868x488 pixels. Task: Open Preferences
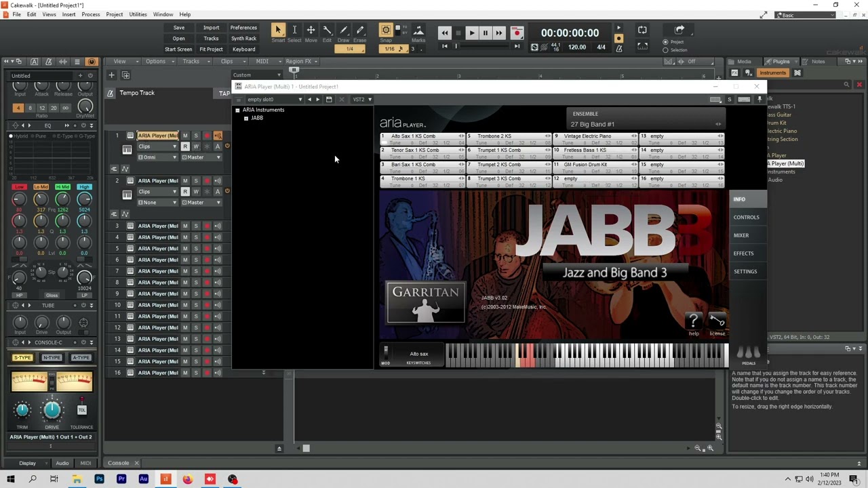click(x=243, y=28)
